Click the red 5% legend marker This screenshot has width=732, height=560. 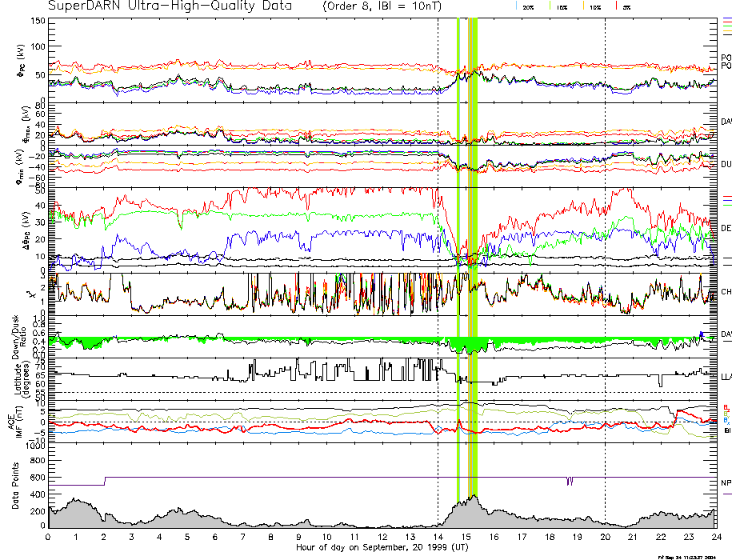(623, 6)
